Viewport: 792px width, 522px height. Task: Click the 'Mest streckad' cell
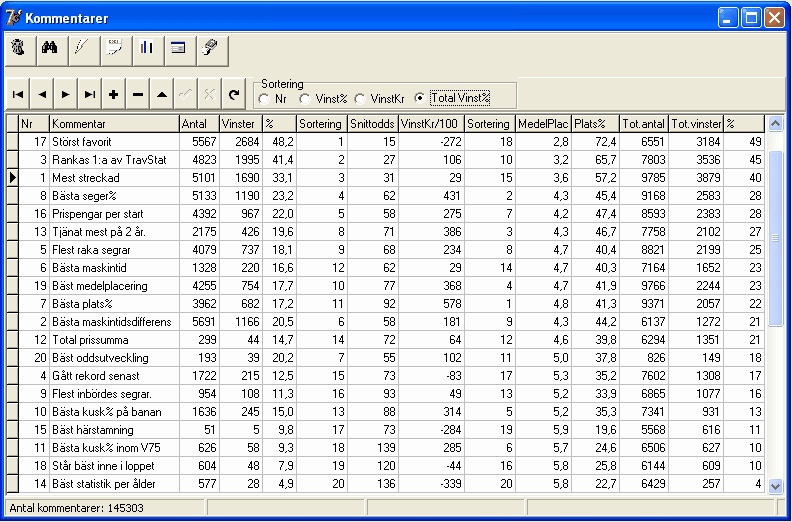click(115, 178)
